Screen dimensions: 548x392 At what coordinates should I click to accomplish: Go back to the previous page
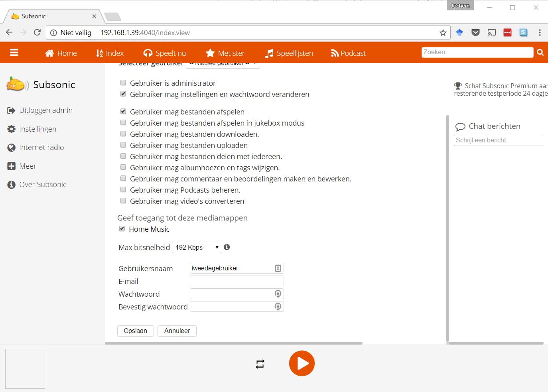(x=9, y=32)
